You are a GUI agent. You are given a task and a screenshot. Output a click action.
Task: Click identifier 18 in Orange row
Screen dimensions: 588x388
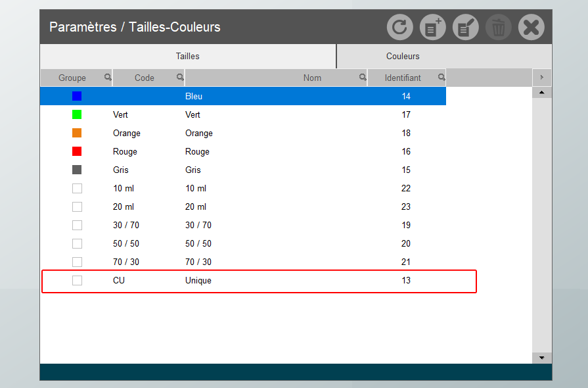pos(406,133)
